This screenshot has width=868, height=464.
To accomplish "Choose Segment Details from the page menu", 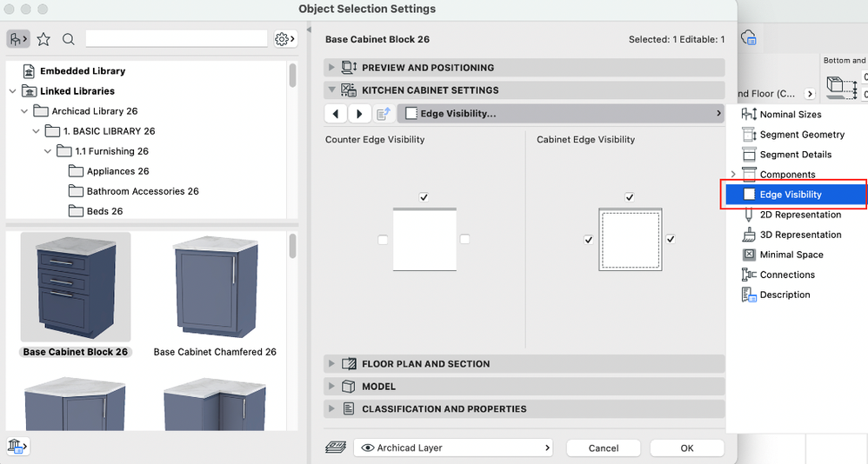I will point(797,155).
